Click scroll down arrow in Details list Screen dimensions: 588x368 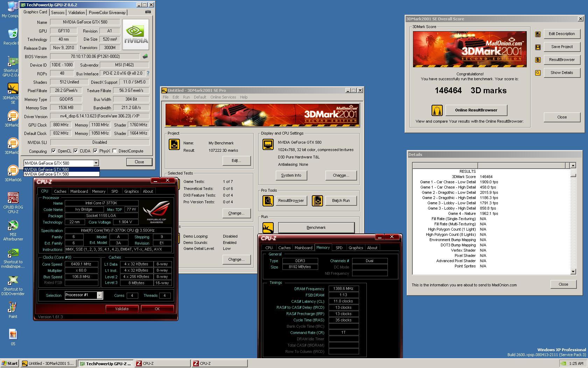573,272
